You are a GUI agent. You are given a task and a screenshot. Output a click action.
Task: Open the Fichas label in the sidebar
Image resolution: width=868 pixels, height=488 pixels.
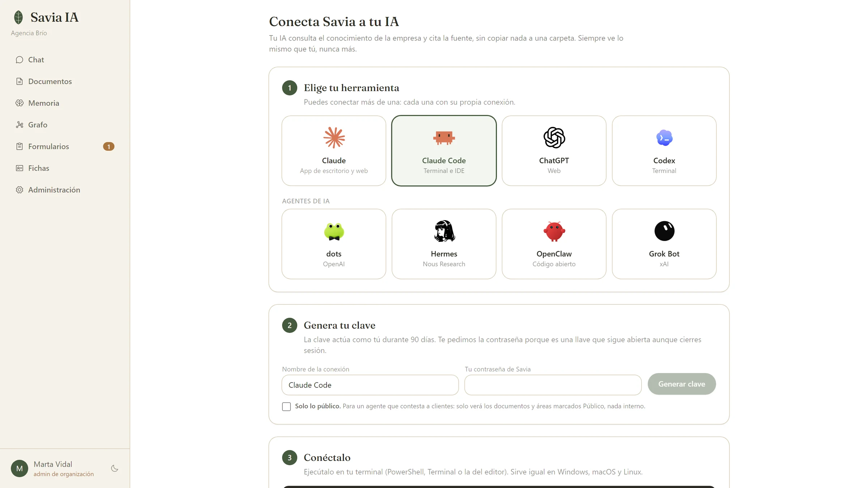[x=39, y=168]
